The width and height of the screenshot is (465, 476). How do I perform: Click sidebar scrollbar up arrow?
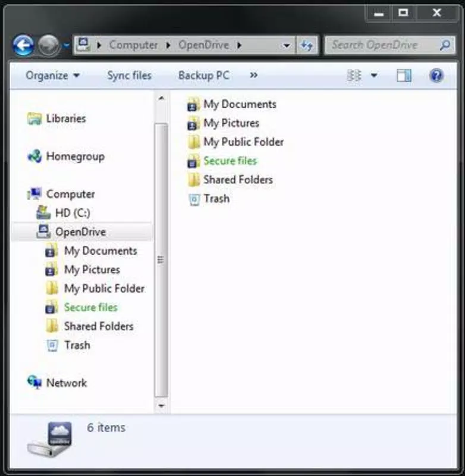click(161, 98)
